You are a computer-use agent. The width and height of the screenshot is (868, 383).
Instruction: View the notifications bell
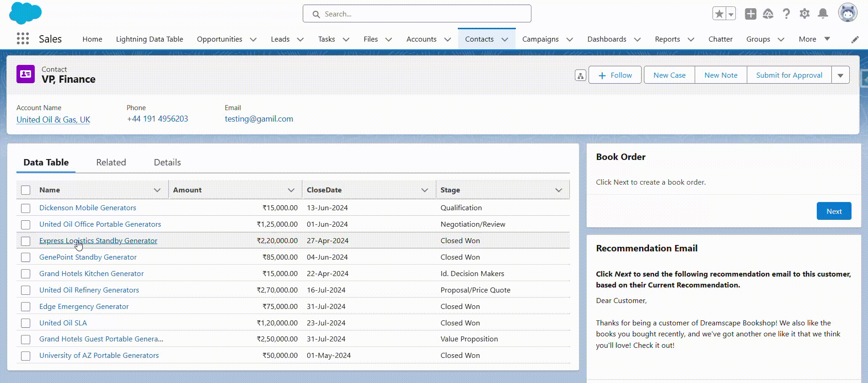tap(823, 14)
